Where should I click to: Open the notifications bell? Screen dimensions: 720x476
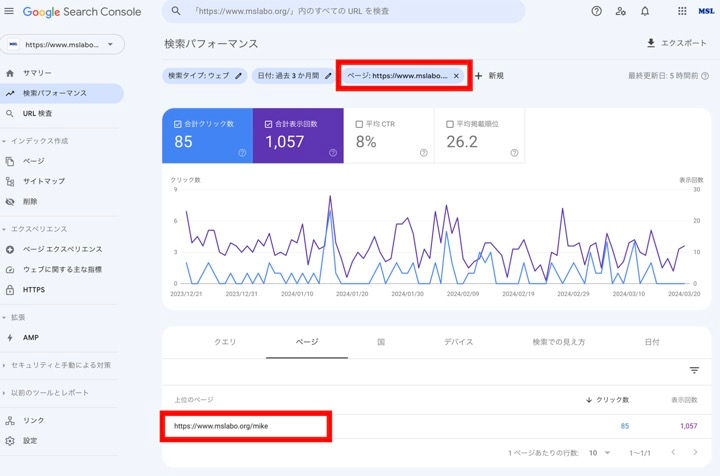click(x=645, y=11)
